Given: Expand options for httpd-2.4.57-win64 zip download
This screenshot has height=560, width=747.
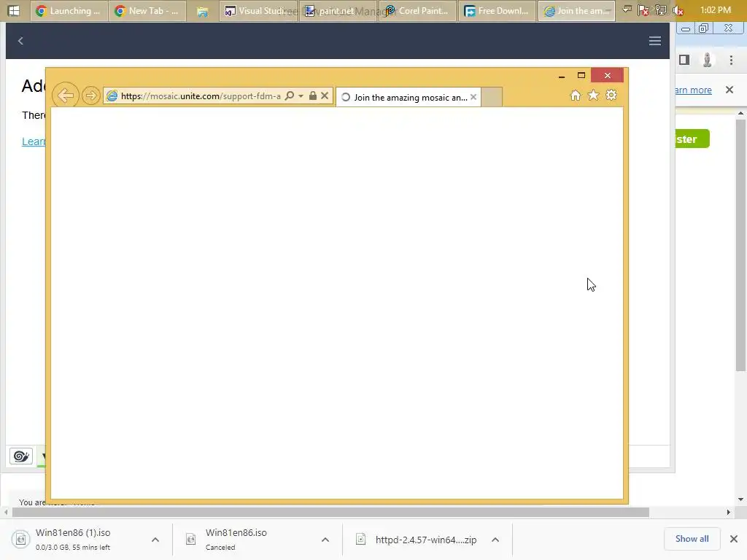Looking at the screenshot, I should tap(495, 540).
